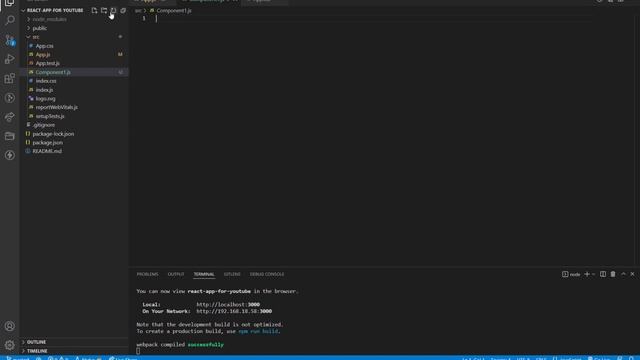The image size is (640, 360).
Task: Expand the OUTLINE section
Action: (x=74, y=342)
